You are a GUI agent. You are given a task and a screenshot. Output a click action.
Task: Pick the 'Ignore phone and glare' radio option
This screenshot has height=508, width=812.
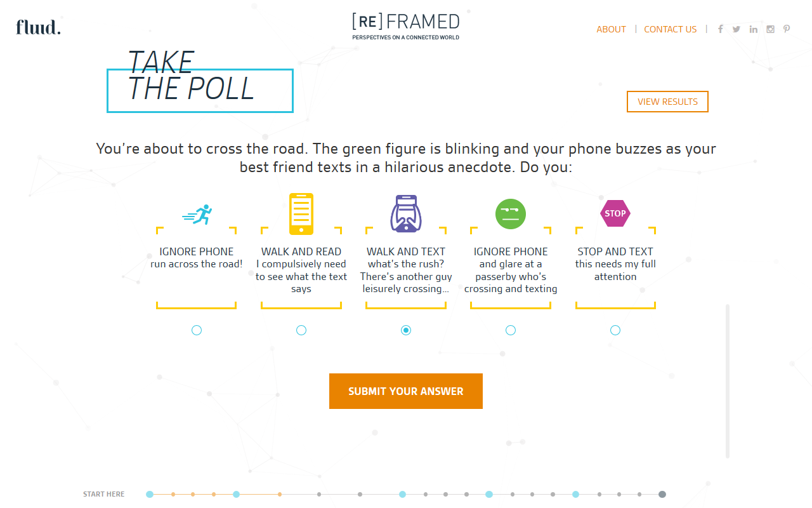tap(511, 330)
